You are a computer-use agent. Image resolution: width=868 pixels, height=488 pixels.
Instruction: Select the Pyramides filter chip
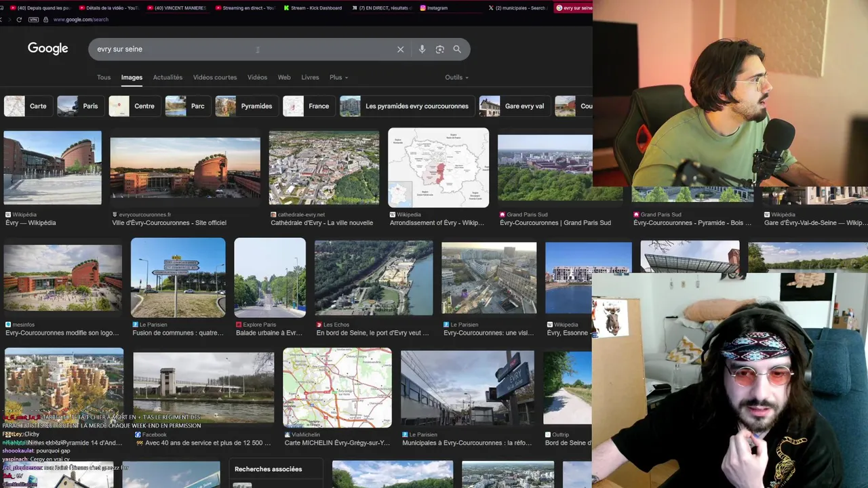coord(246,106)
